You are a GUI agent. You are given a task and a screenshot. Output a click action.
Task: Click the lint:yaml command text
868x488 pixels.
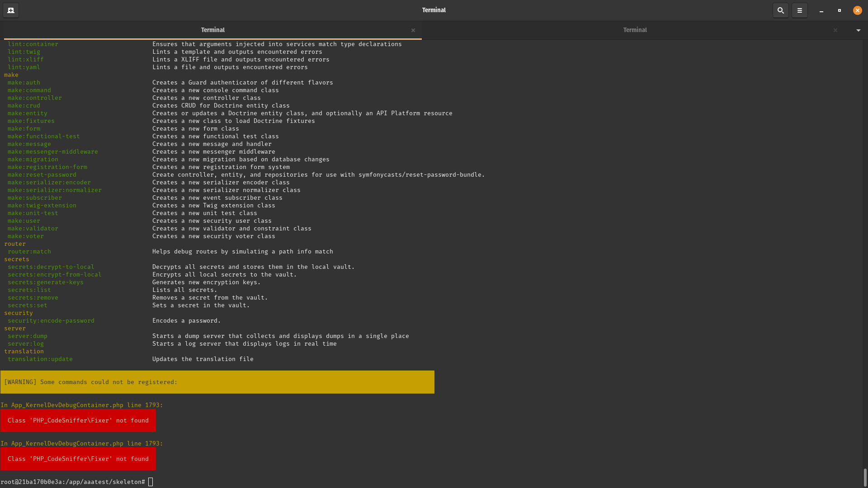(x=24, y=67)
